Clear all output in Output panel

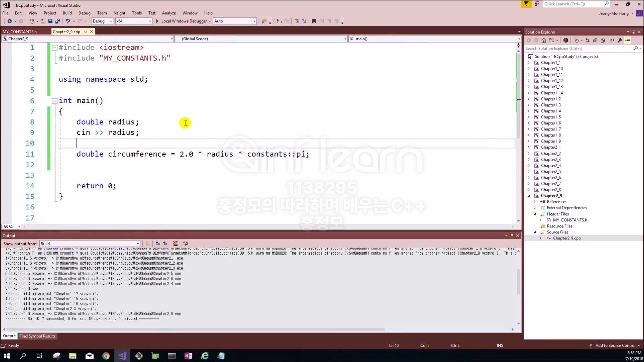coord(175,244)
